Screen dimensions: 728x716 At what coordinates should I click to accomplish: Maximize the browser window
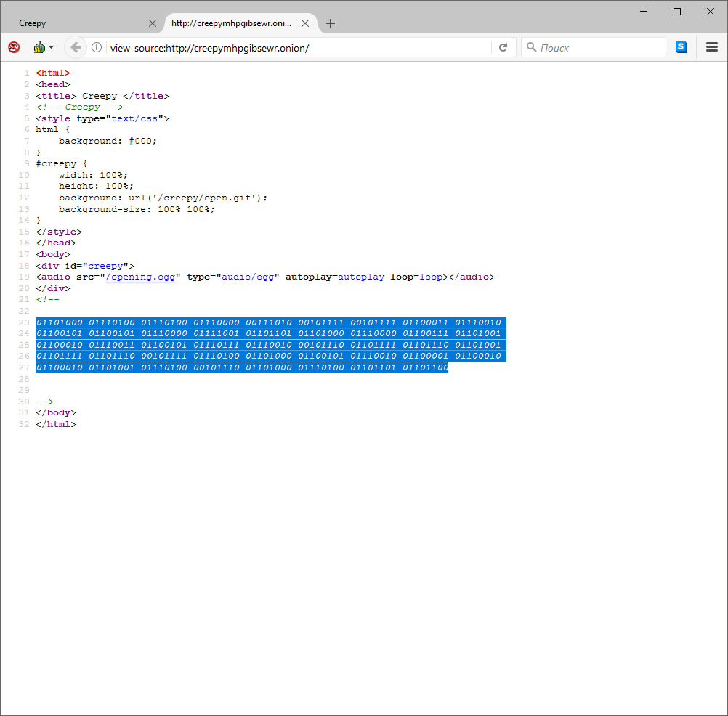click(677, 12)
